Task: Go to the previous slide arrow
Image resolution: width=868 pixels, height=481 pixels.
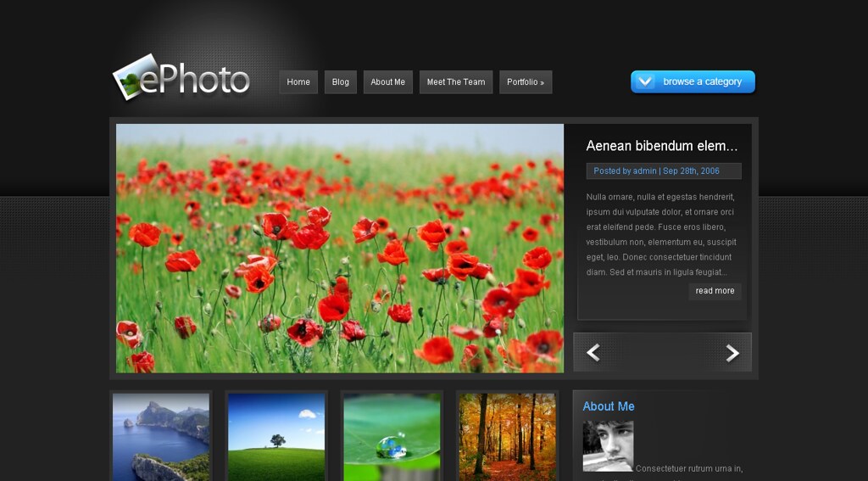Action: click(x=593, y=352)
